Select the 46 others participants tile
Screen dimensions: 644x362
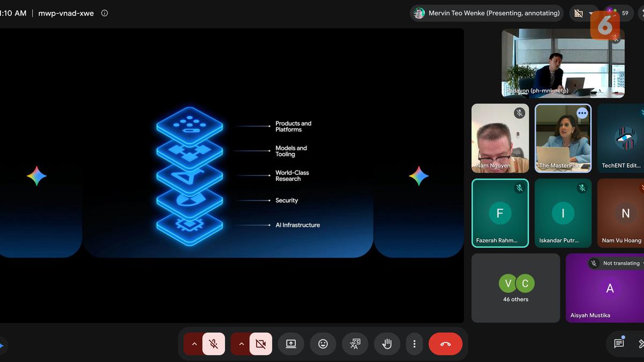tap(516, 288)
